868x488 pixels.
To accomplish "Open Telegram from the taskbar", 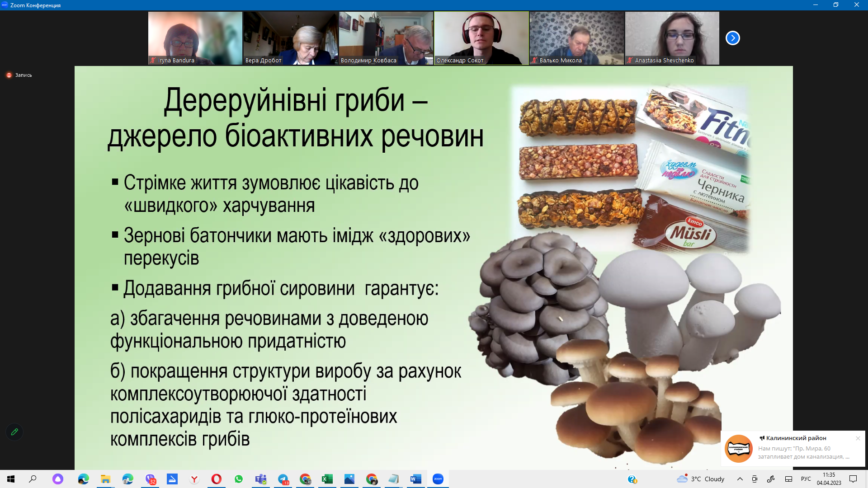I will click(283, 479).
